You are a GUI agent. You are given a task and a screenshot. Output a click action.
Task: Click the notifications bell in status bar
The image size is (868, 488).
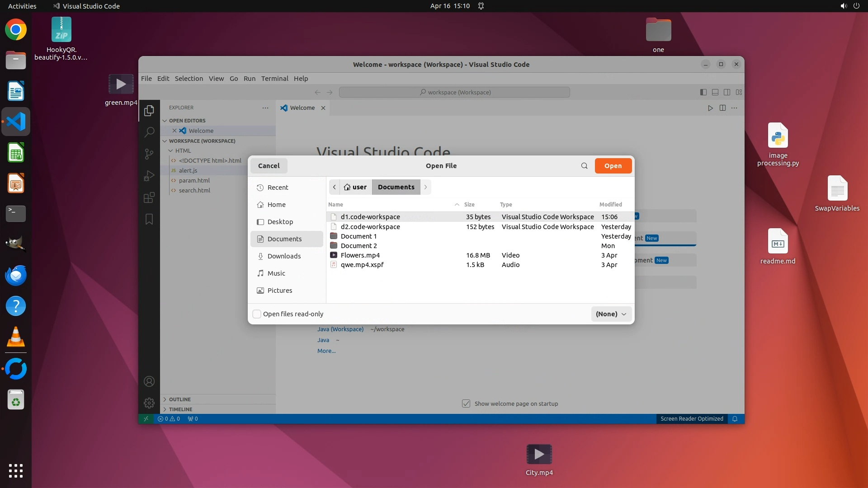735,419
